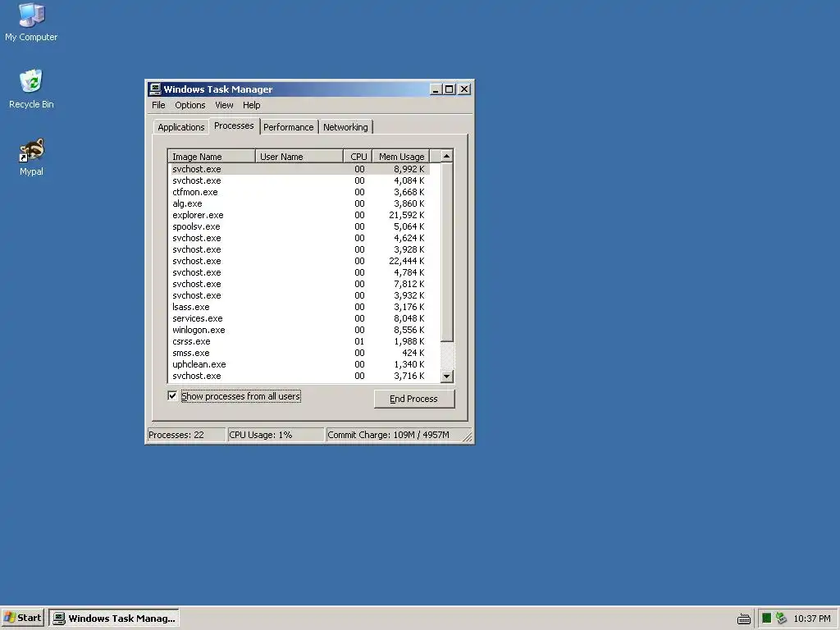The image size is (840, 630).
Task: Select svchost.exe using 3,716 K memory
Action: pos(299,376)
